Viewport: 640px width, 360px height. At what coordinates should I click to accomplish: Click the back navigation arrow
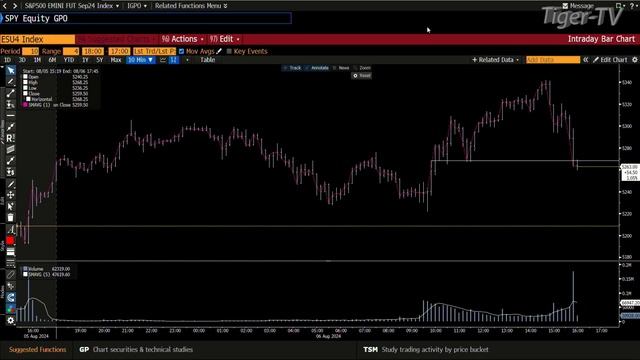[x=4, y=6]
